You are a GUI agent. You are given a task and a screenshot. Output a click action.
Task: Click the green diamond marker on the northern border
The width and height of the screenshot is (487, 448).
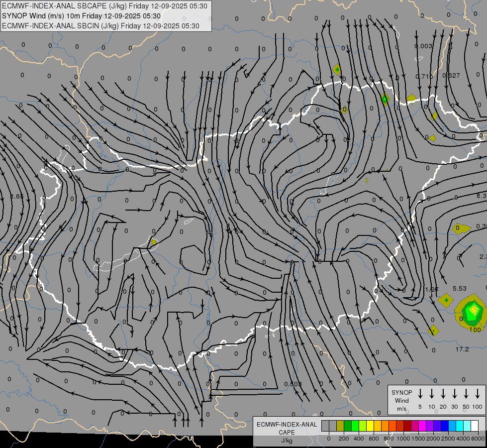pos(385,99)
